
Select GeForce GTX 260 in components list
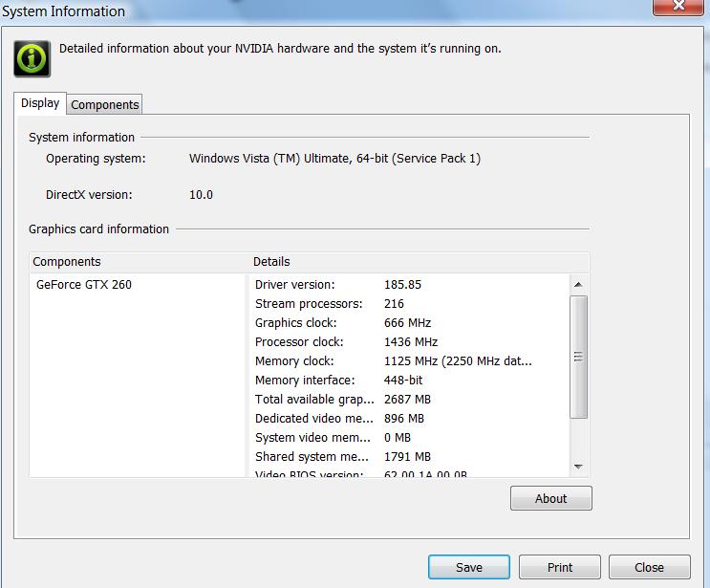[x=84, y=285]
